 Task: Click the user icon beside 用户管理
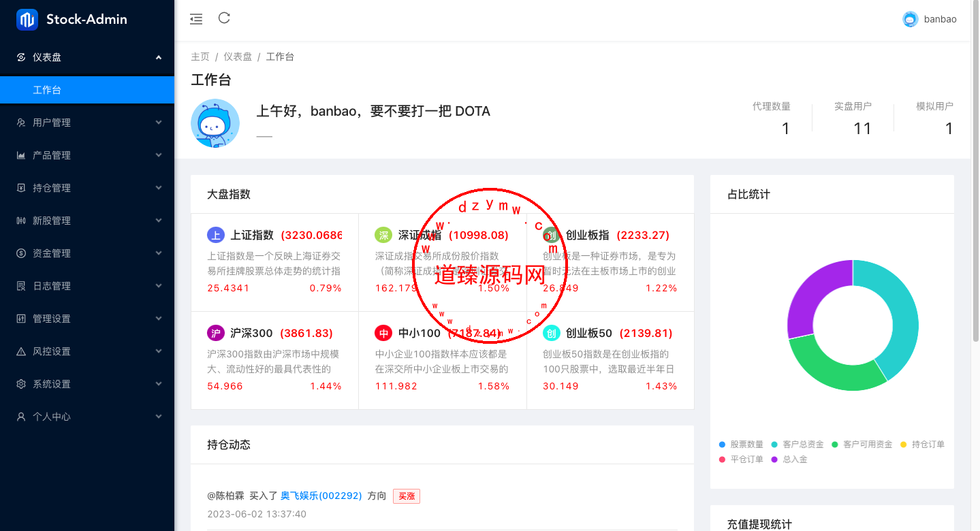pyautogui.click(x=21, y=123)
